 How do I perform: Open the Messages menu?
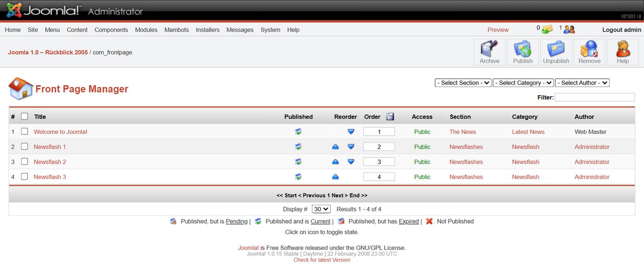pyautogui.click(x=240, y=30)
